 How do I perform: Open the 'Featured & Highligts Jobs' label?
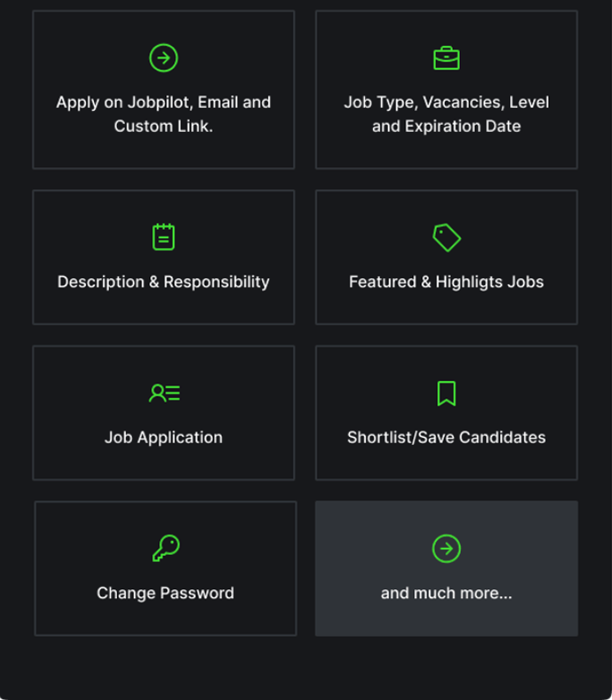(447, 282)
